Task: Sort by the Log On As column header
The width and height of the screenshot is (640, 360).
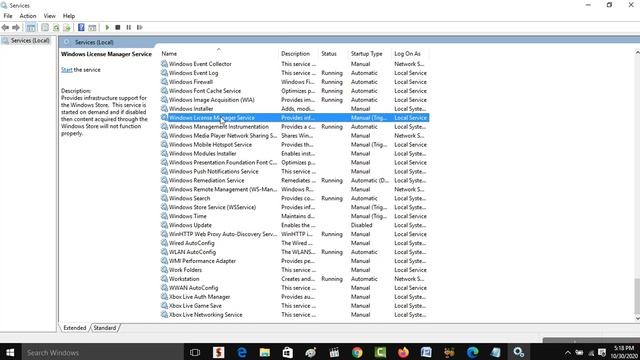Action: click(411, 53)
